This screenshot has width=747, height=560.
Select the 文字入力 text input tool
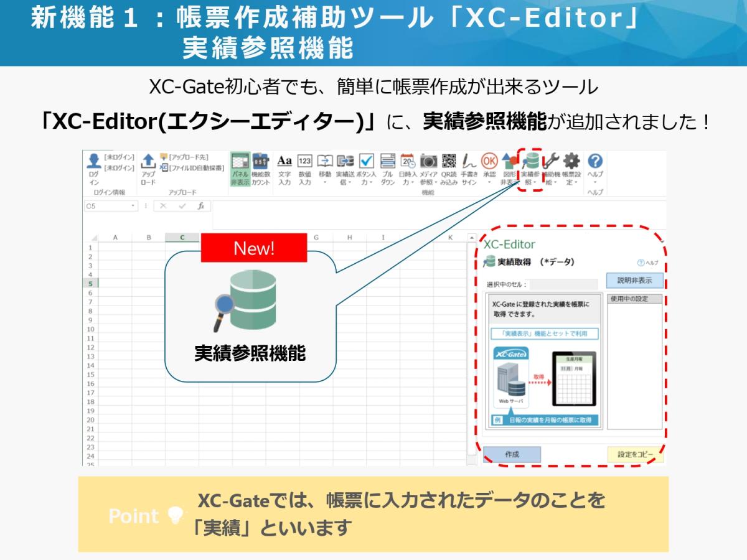[284, 169]
